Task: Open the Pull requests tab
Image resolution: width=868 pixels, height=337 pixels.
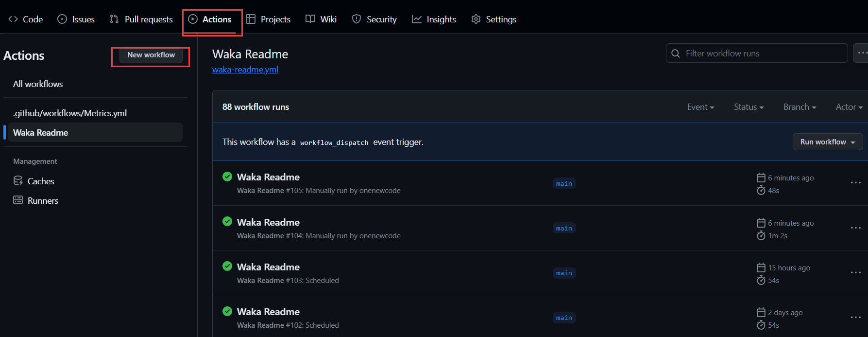Action: tap(141, 19)
